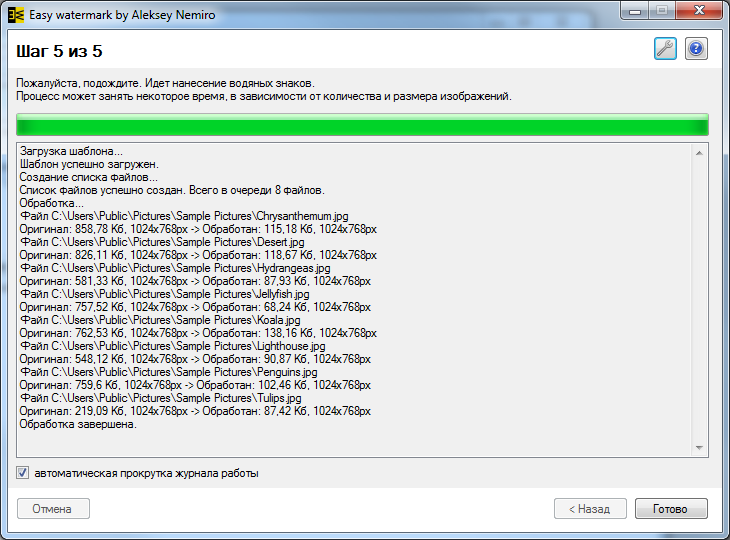Toggle the автоматическая прокрутка журнала работы checkbox
730x540 pixels.
tap(22, 473)
